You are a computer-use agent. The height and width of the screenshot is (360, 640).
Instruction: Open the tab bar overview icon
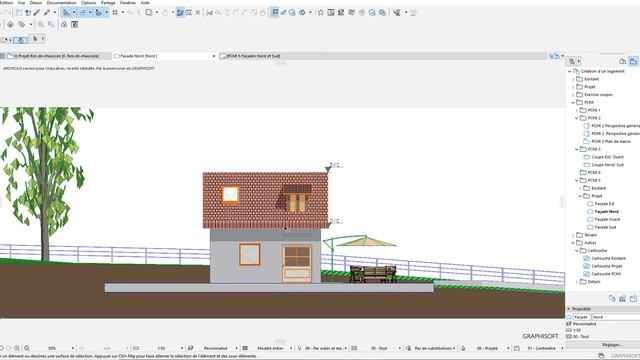[x=554, y=56]
